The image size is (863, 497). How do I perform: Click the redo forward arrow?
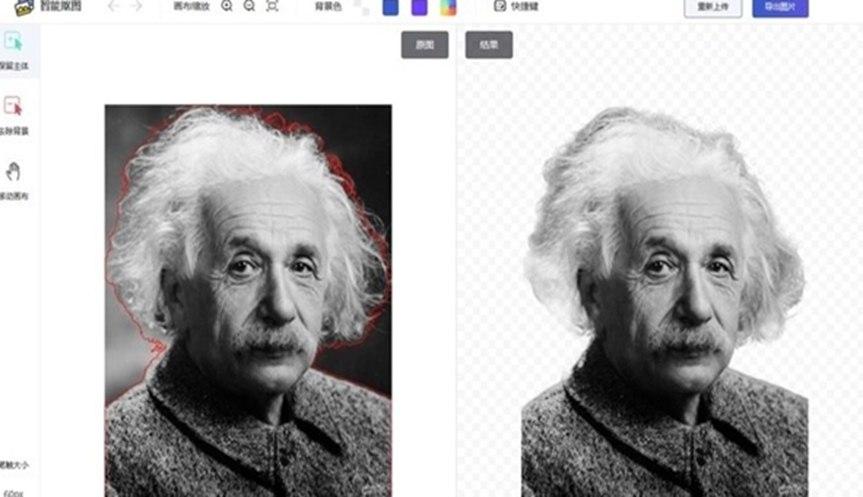(x=136, y=6)
